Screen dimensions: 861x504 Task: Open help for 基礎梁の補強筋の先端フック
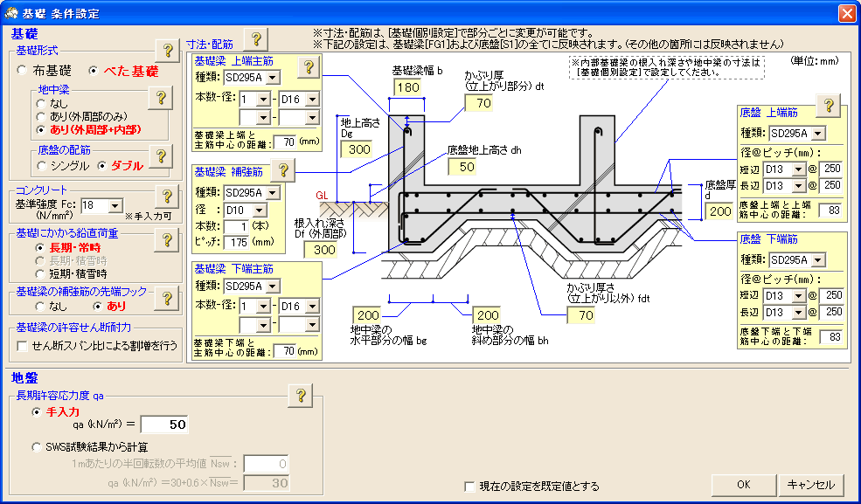166,298
